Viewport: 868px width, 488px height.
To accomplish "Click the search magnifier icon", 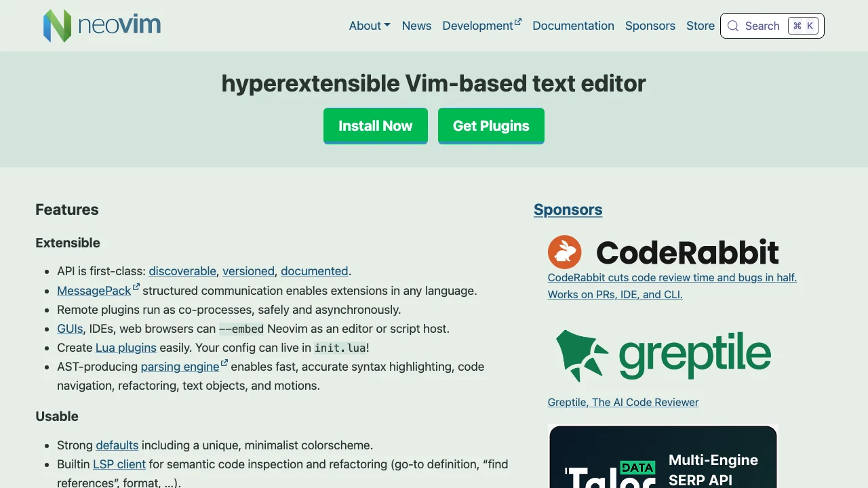I will point(733,26).
